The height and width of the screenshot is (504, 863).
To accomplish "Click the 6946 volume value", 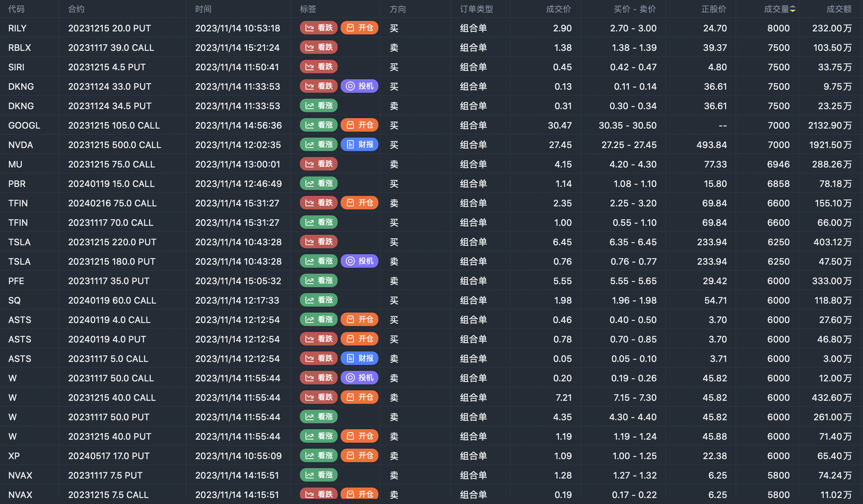I will pyautogui.click(x=778, y=164).
